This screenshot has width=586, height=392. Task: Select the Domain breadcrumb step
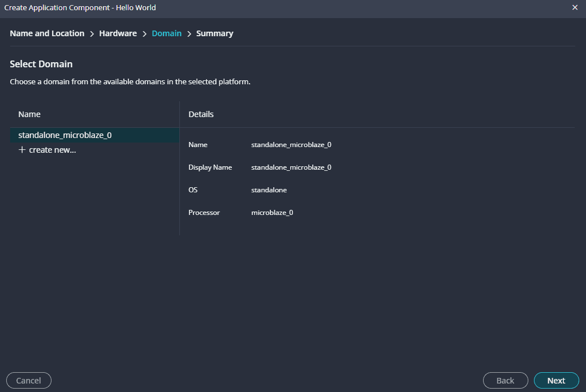tap(166, 33)
